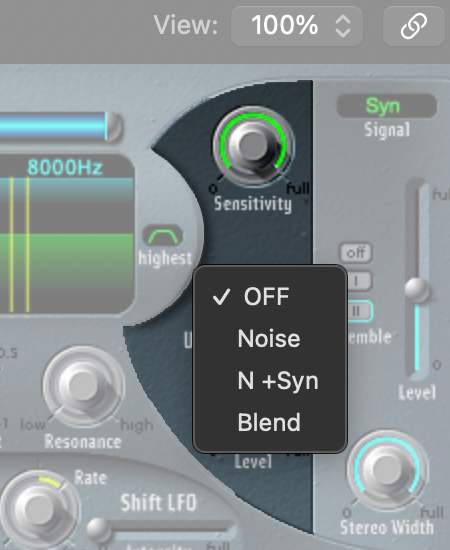Set Ensemble to off

[x=356, y=253]
